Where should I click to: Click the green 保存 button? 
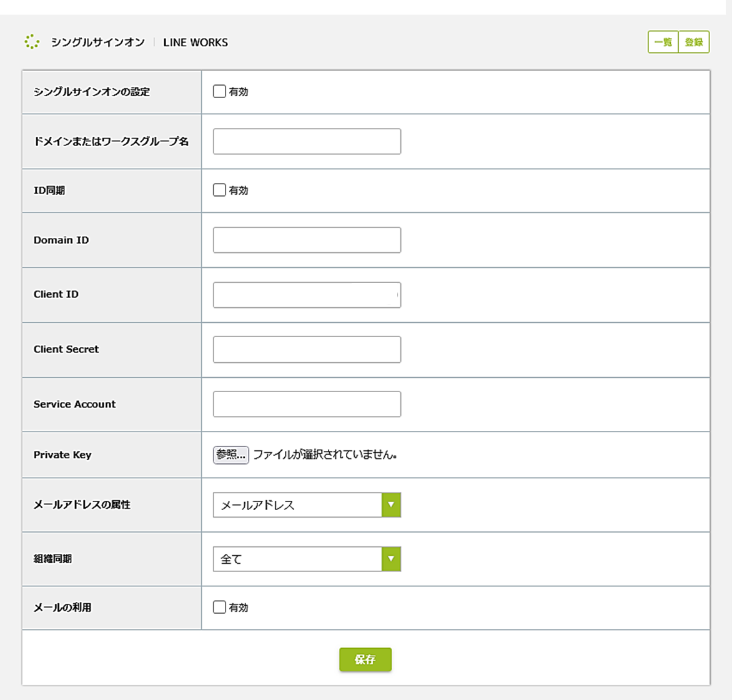(365, 659)
